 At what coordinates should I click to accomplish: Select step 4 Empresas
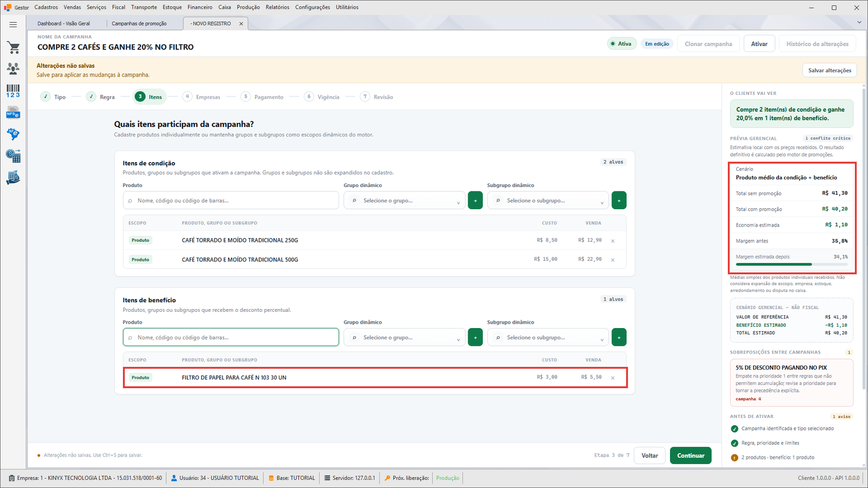201,97
